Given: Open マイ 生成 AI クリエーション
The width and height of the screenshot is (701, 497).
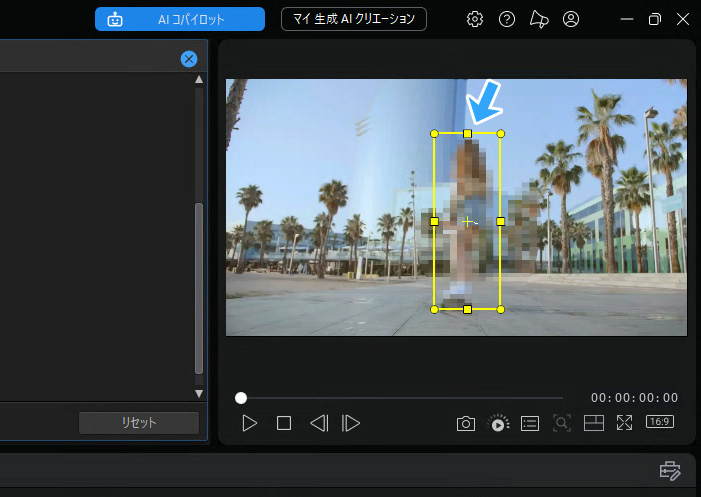Looking at the screenshot, I should tap(354, 19).
